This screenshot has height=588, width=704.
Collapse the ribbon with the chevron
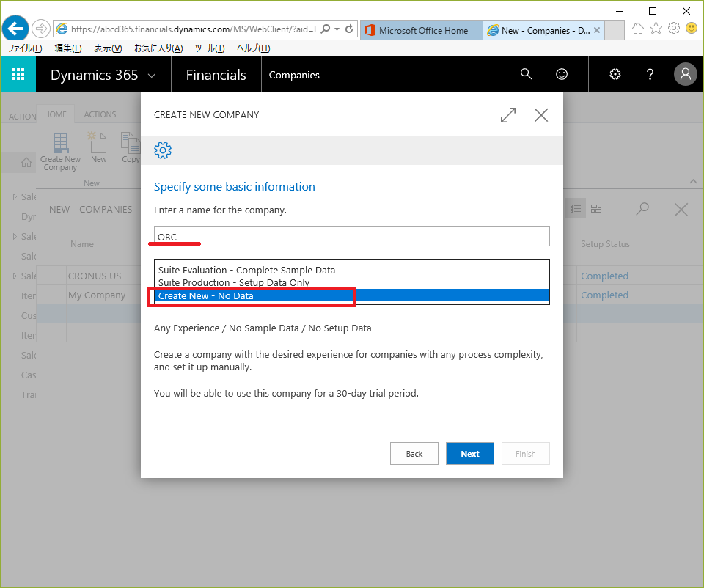pos(693,181)
